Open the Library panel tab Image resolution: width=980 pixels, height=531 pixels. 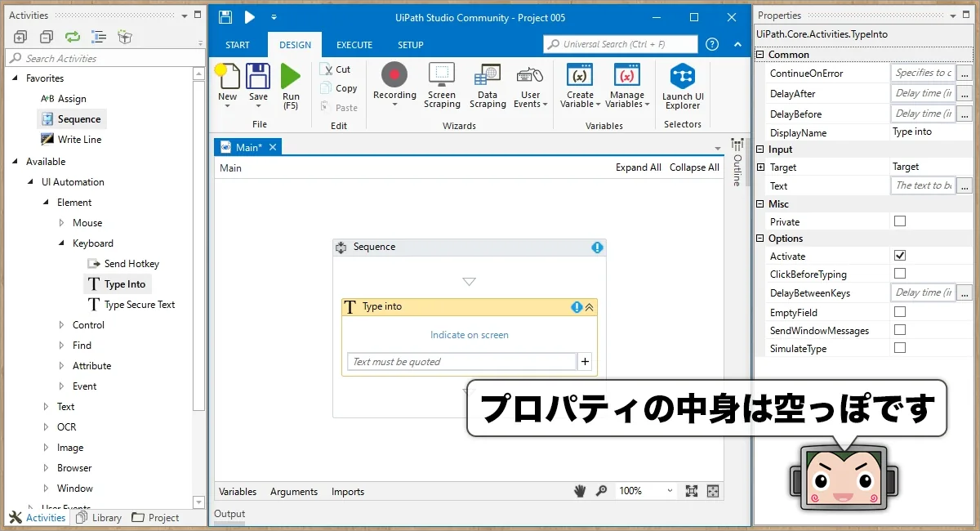pyautogui.click(x=99, y=518)
